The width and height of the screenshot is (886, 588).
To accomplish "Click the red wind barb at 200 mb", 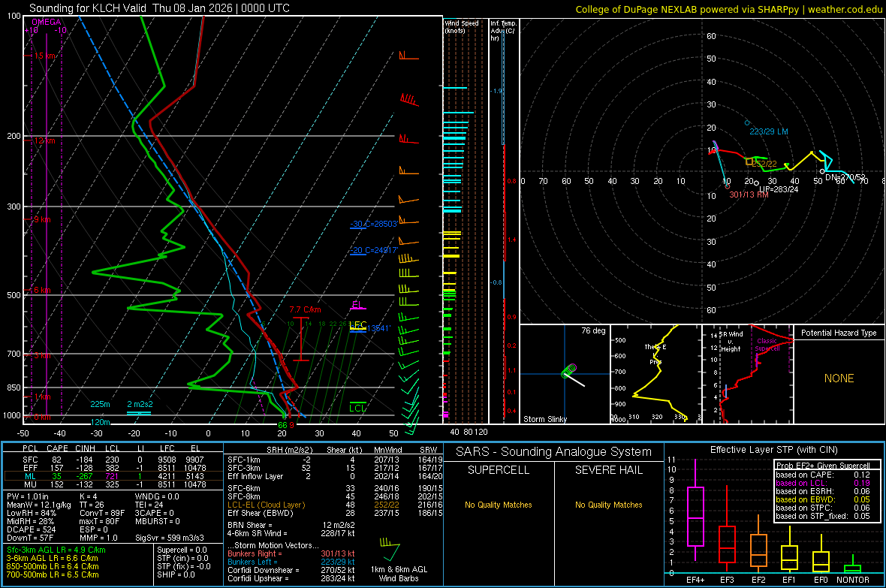I will [408, 140].
